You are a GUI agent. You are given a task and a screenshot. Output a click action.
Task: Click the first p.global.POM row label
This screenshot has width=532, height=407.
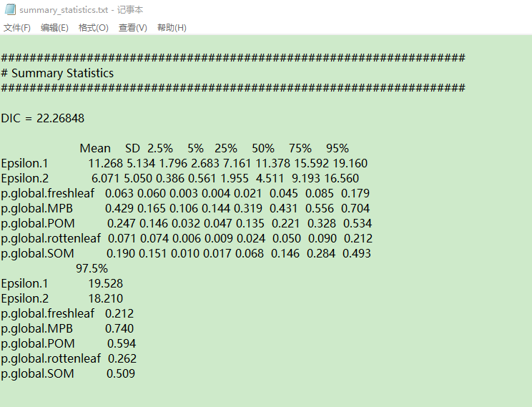38,223
